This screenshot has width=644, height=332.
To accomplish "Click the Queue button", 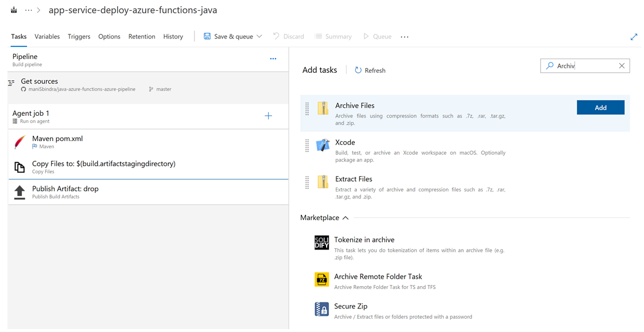I will pos(378,37).
